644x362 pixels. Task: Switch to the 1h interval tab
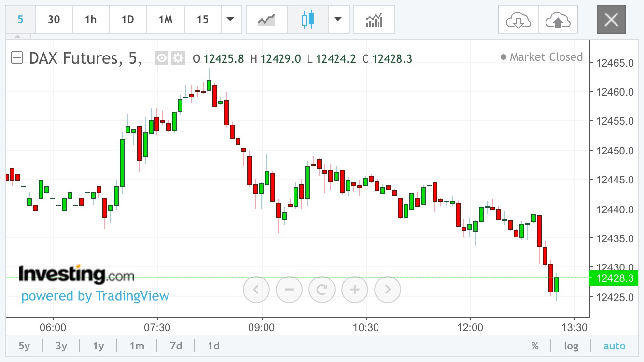pyautogui.click(x=90, y=19)
